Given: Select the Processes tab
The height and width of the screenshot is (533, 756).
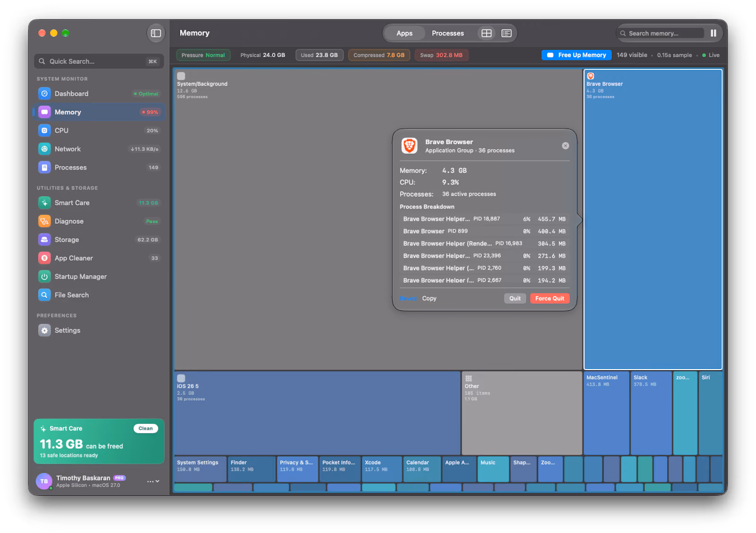Looking at the screenshot, I should point(447,33).
